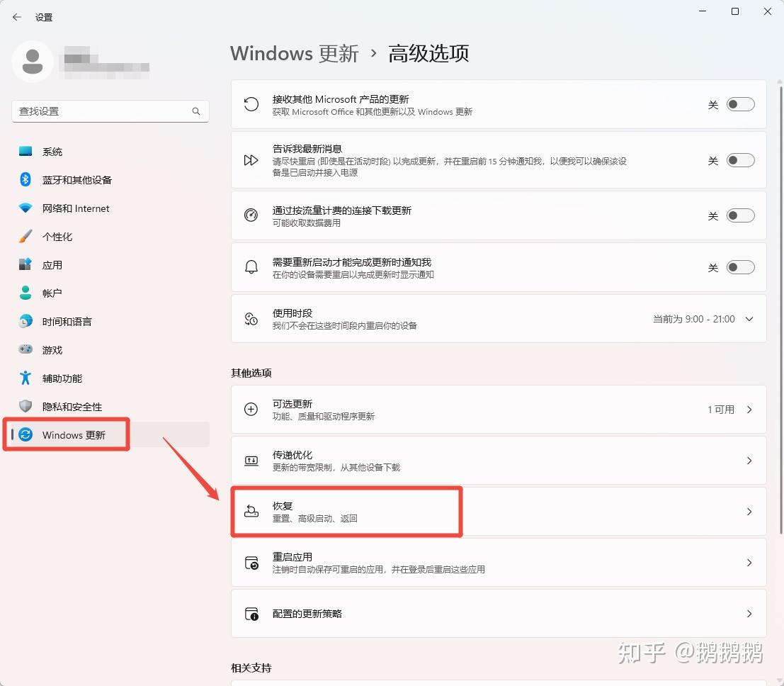This screenshot has width=784, height=686.
Task: Select 应用 in the sidebar
Action: coord(110,265)
